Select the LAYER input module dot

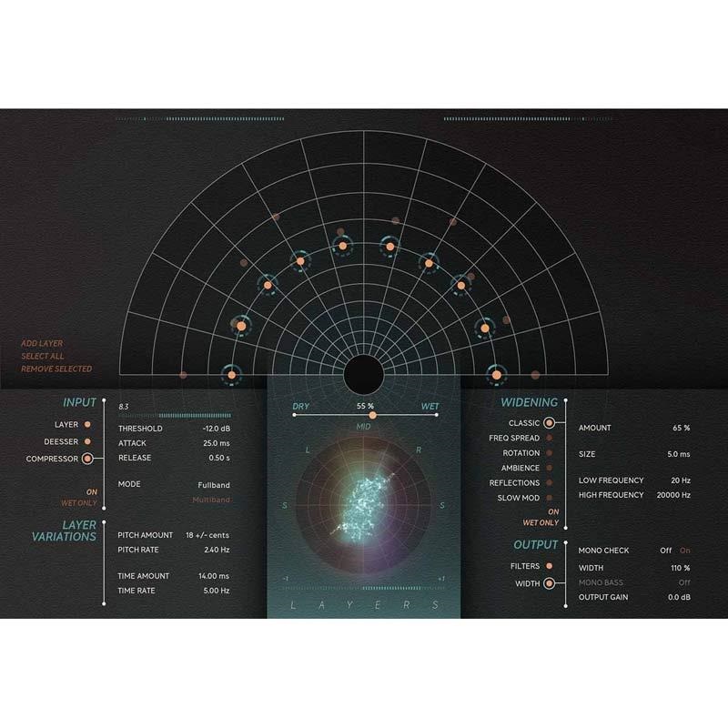pos(87,424)
